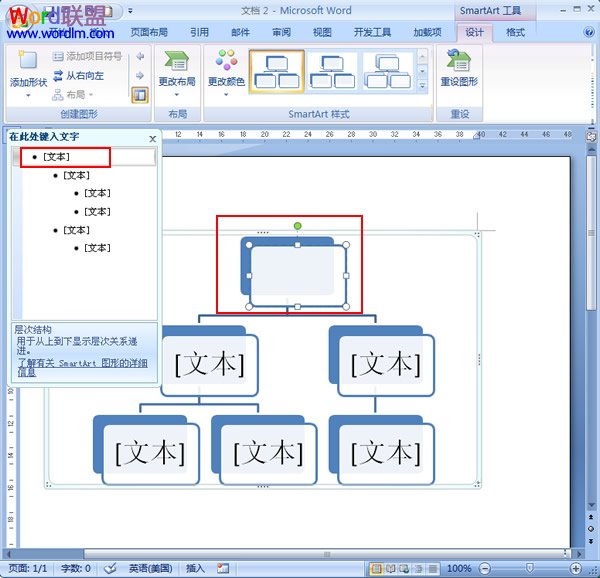
Task: Toggle 从右向左 right-to-left direction
Action: coord(78,75)
